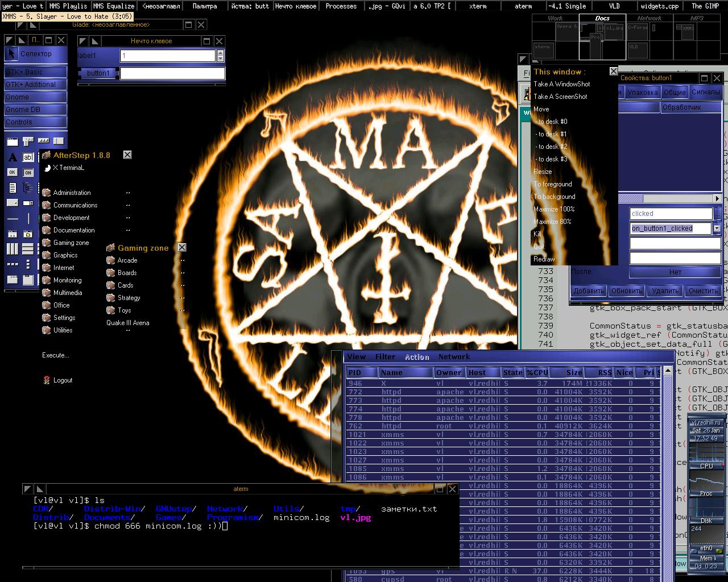The width and height of the screenshot is (728, 582).
Task: Toggle the Gnome palette group
Action: [x=35, y=97]
